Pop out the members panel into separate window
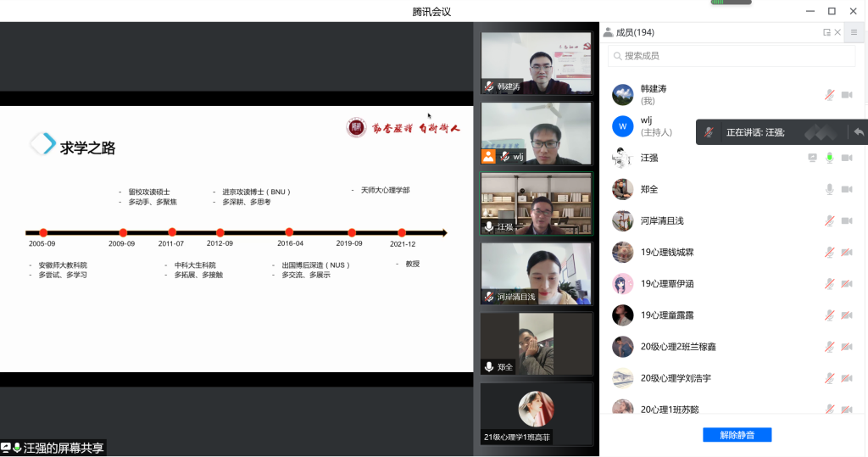The width and height of the screenshot is (868, 457). coord(826,32)
